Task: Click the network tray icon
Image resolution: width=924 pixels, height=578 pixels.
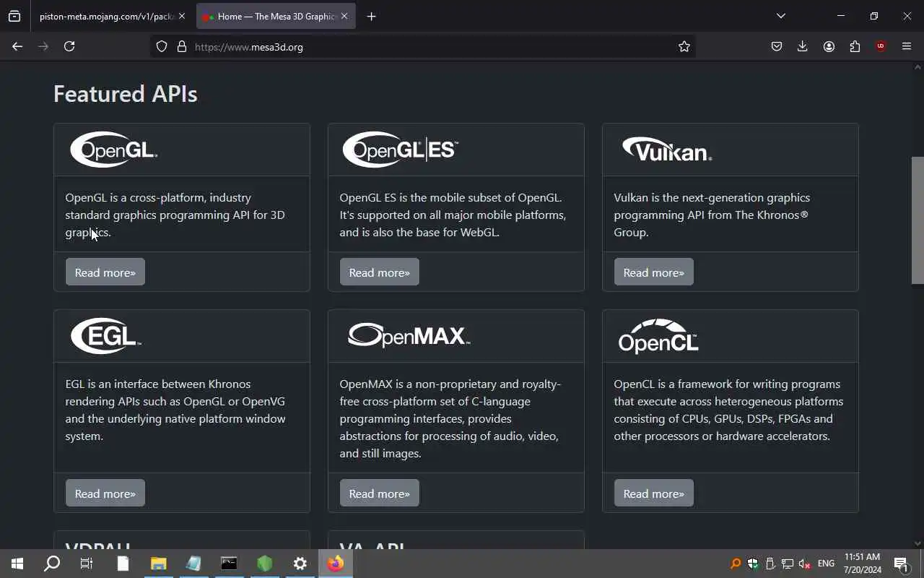Action: [788, 564]
